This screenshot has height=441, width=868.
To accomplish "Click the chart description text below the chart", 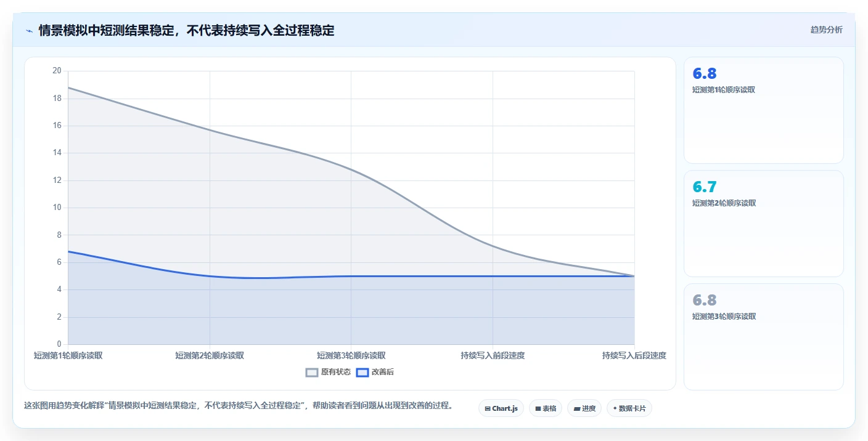I will [239, 406].
